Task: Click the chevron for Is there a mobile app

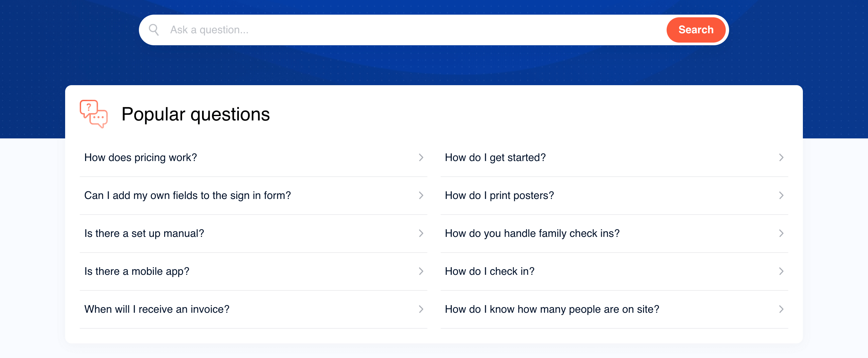Action: [x=421, y=271]
